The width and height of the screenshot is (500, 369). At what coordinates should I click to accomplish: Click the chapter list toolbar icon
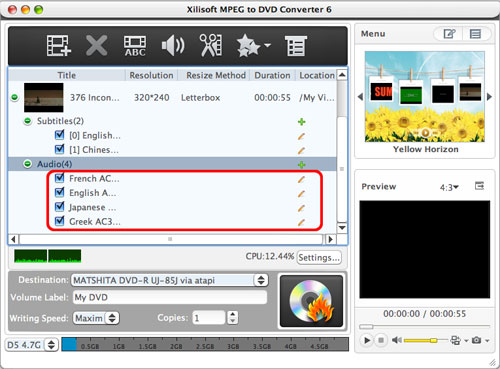pyautogui.click(x=296, y=46)
